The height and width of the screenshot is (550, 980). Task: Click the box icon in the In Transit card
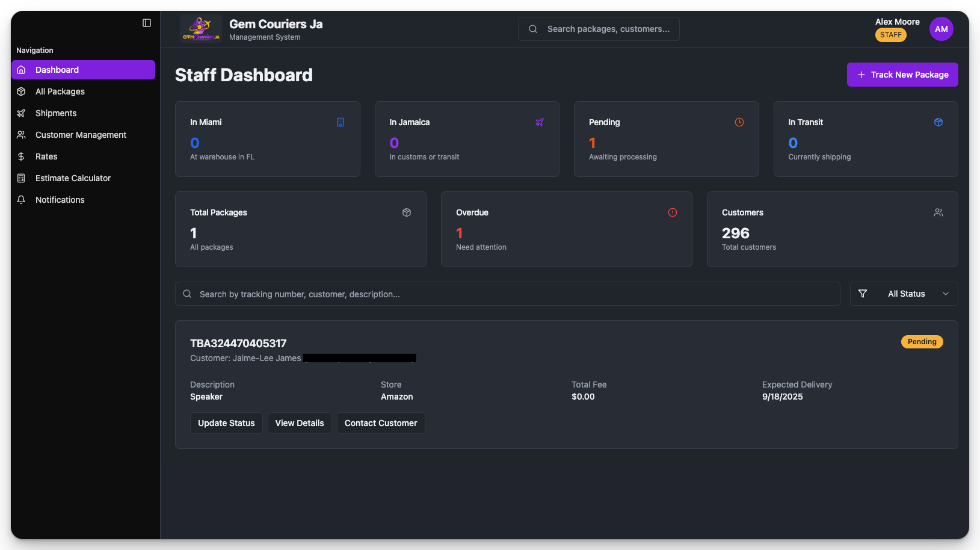[x=938, y=122]
